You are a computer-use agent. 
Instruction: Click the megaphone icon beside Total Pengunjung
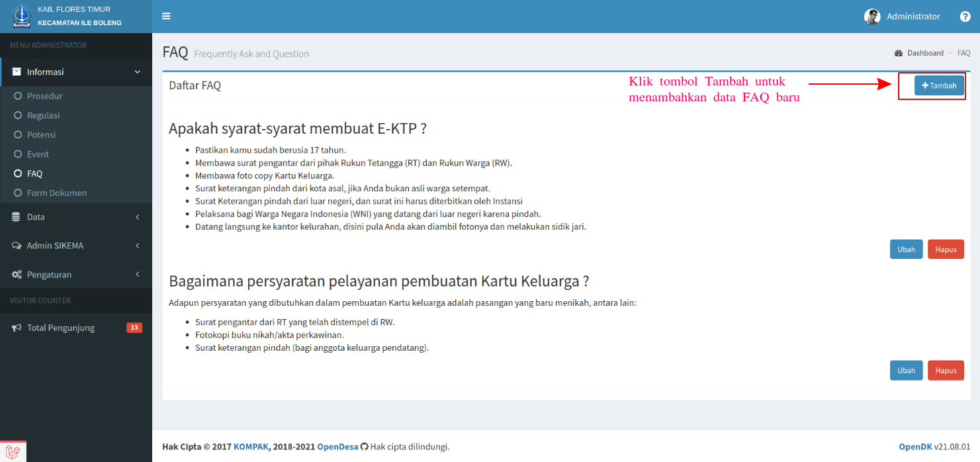click(x=15, y=327)
